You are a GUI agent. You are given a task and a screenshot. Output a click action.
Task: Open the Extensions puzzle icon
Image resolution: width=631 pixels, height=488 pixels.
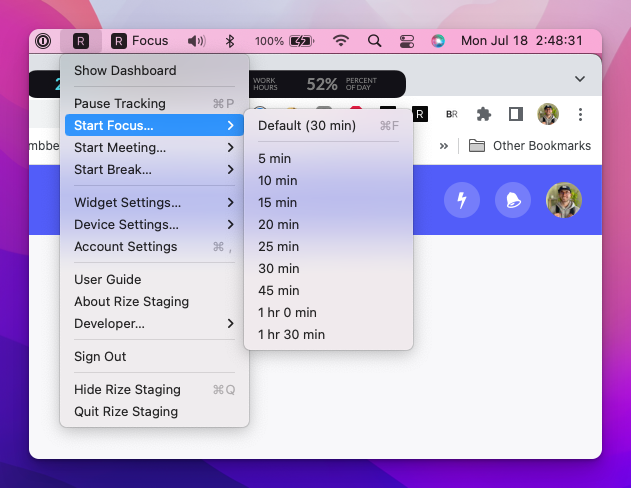[x=484, y=114]
